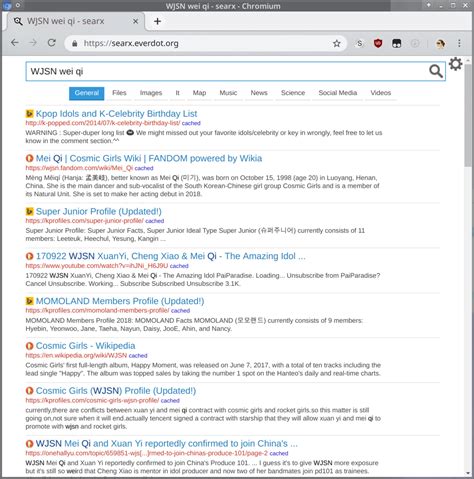Open WJSN Mei Qi and Xuan Yi reportedly result
The image size is (474, 479).
point(167,444)
